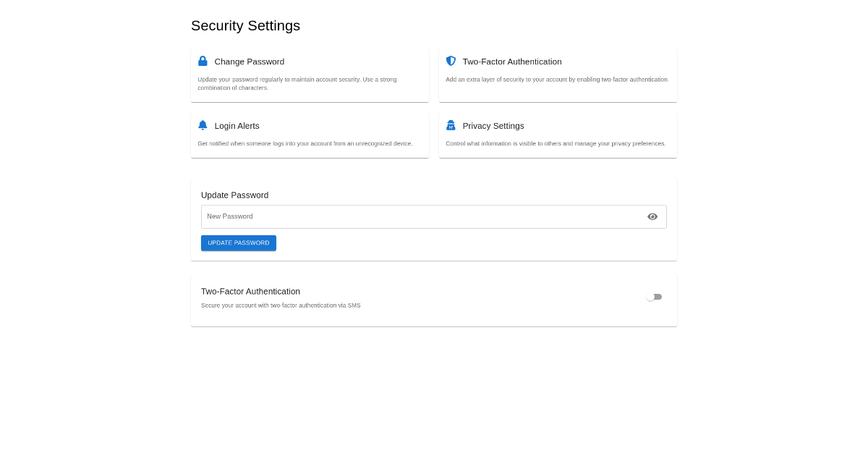
Task: Click the shield icon for Two-Factor Authentication
Action: pyautogui.click(x=451, y=62)
